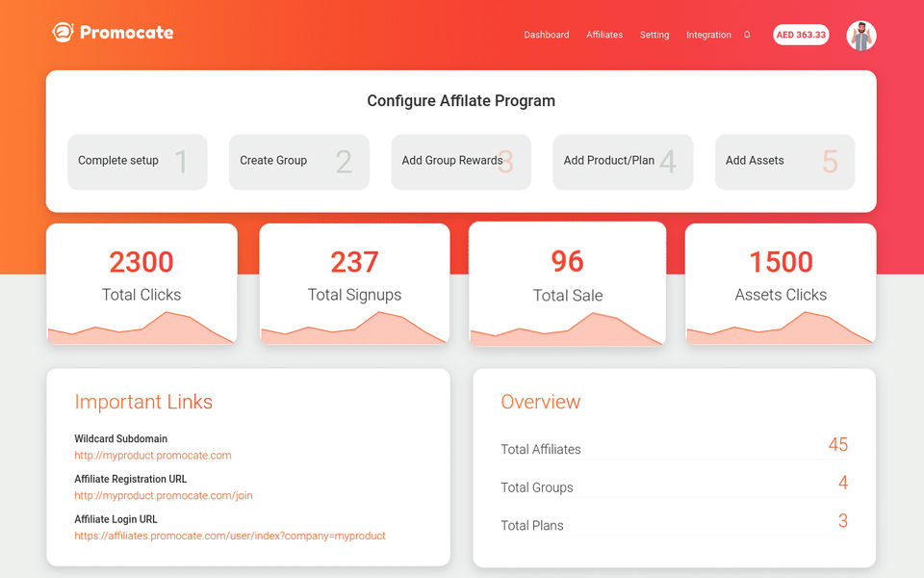The height and width of the screenshot is (578, 924).
Task: Click the Total Affiliates value 45
Action: (x=838, y=444)
